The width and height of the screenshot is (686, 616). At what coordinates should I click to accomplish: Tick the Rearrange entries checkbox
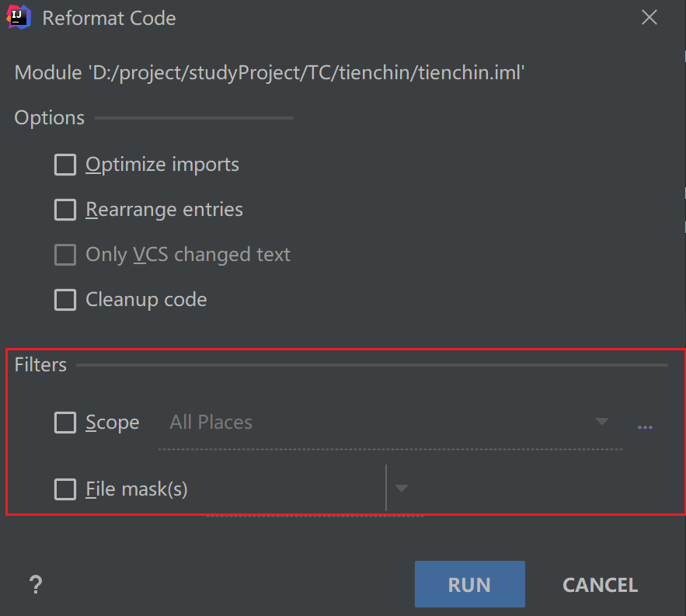65,210
